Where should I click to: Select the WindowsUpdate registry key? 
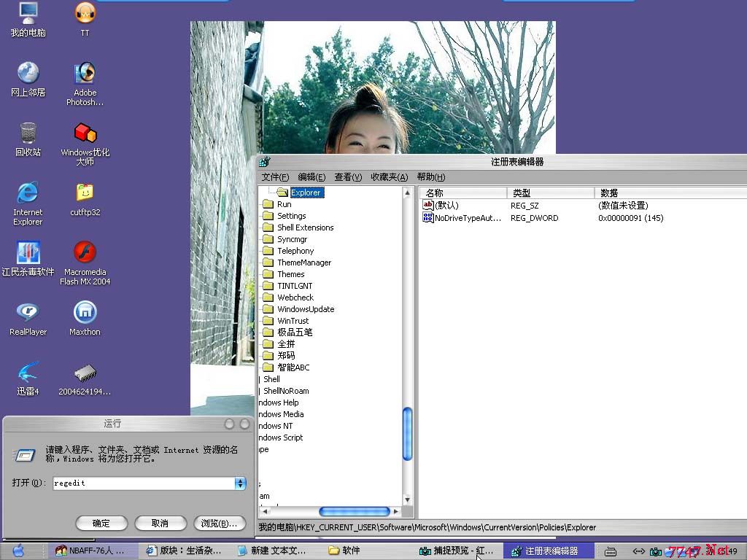click(x=306, y=309)
